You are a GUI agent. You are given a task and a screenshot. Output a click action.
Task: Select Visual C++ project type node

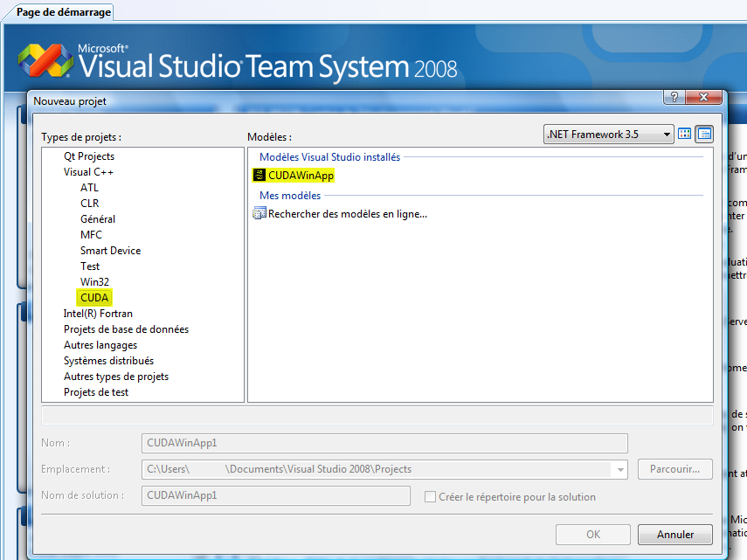pyautogui.click(x=88, y=172)
